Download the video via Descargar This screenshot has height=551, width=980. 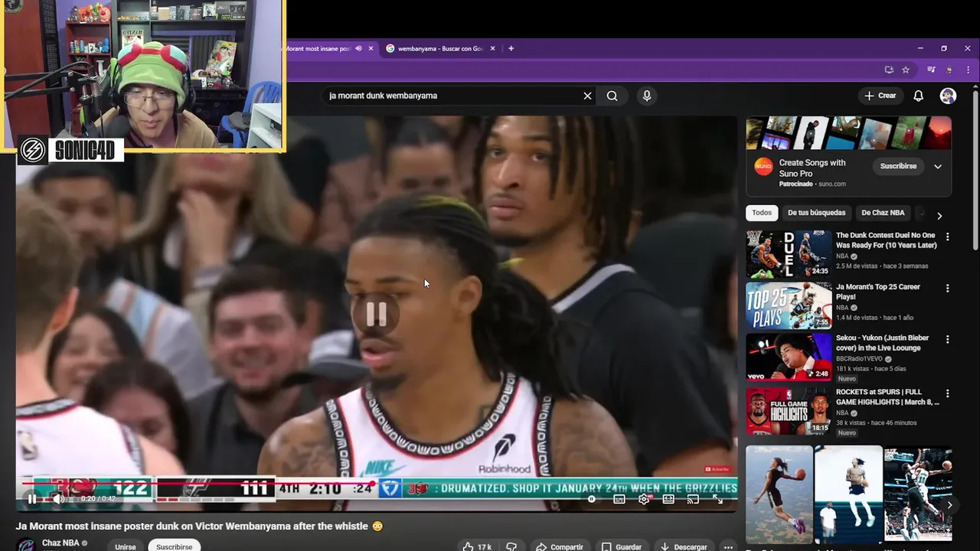pyautogui.click(x=684, y=546)
